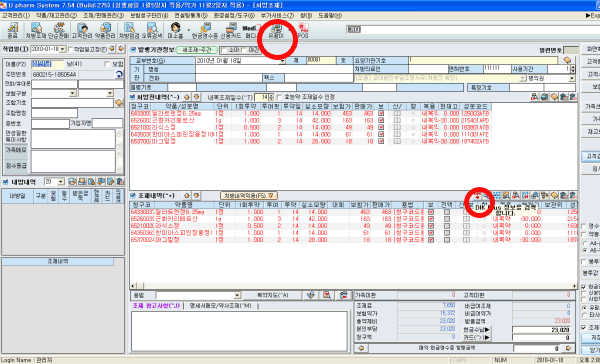Open the 신용카드 toolbar icon

[231, 30]
